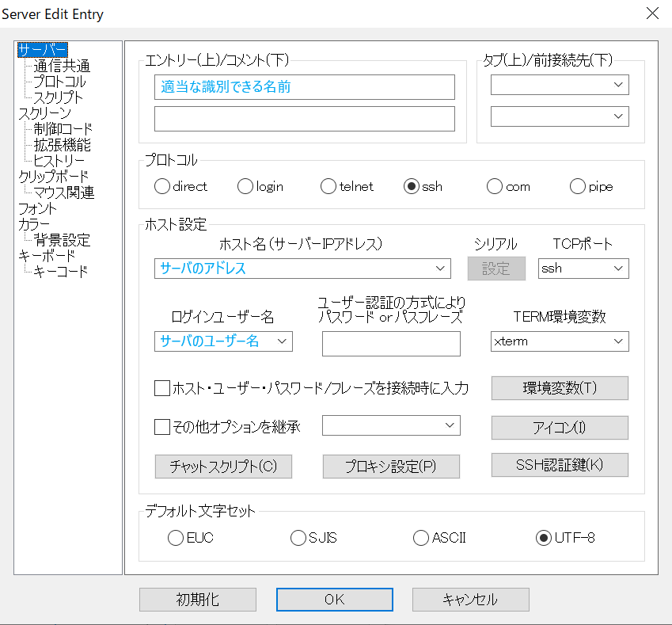The height and width of the screenshot is (625, 672).
Task: Select キーコード under キーボード in the tree
Action: (x=62, y=272)
